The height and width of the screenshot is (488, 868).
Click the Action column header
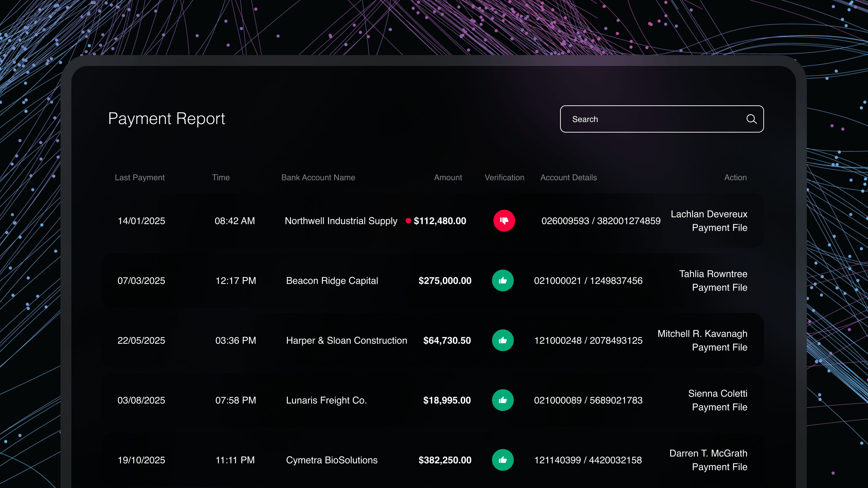point(735,178)
